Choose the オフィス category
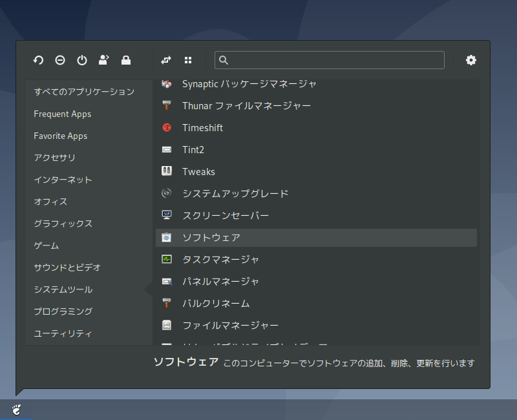 click(x=50, y=202)
